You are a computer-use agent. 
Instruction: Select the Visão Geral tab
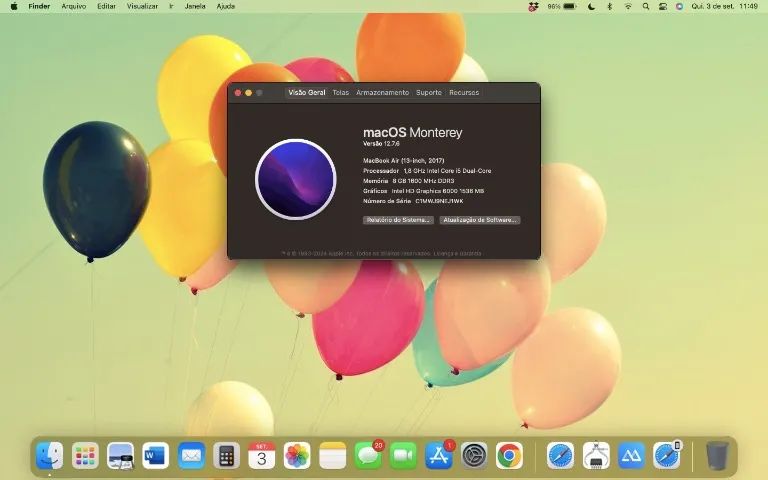click(x=307, y=93)
